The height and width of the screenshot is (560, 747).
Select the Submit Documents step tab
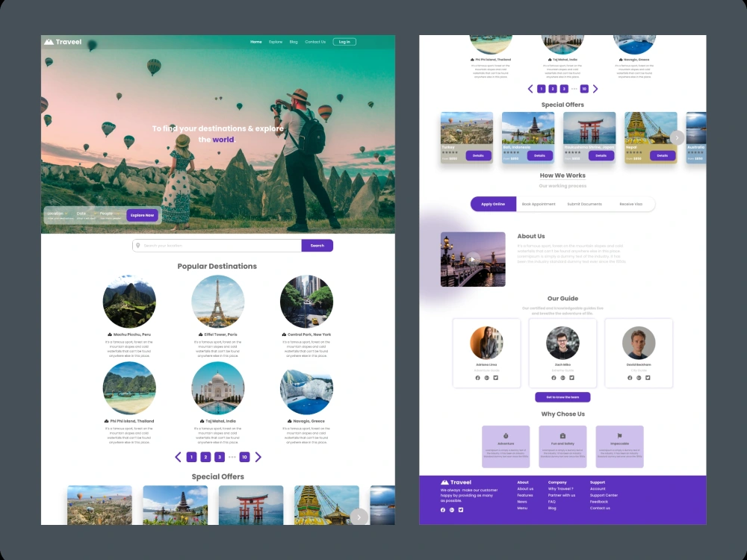coord(585,204)
